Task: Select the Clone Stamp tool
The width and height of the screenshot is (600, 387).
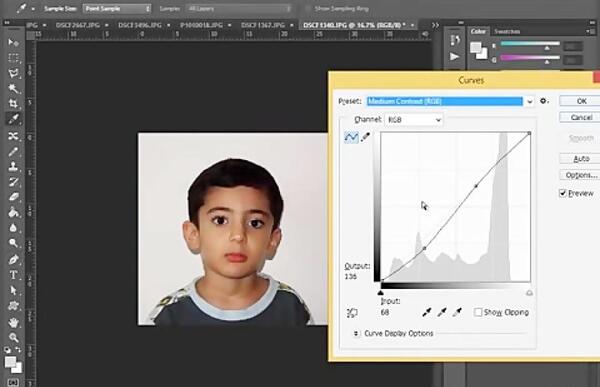Action: tap(13, 166)
